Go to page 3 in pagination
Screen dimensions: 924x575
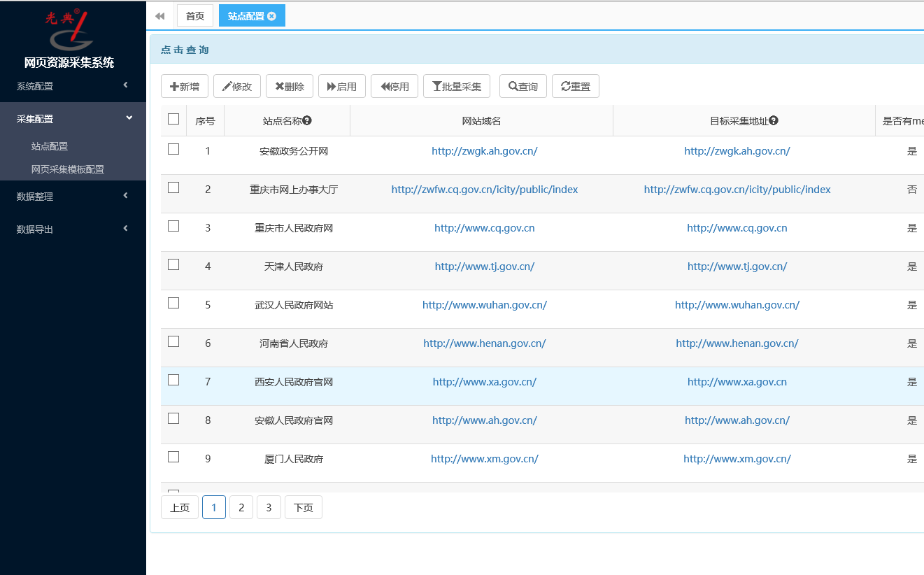tap(269, 507)
